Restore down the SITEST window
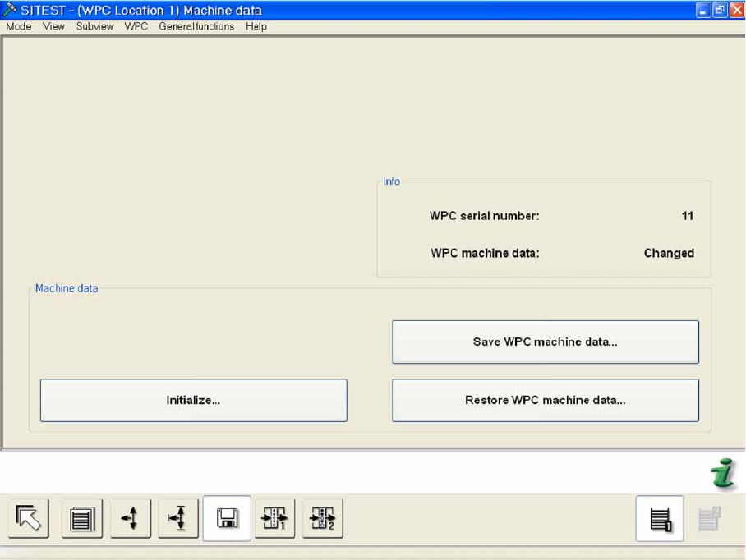This screenshot has width=746, height=560. tap(720, 10)
